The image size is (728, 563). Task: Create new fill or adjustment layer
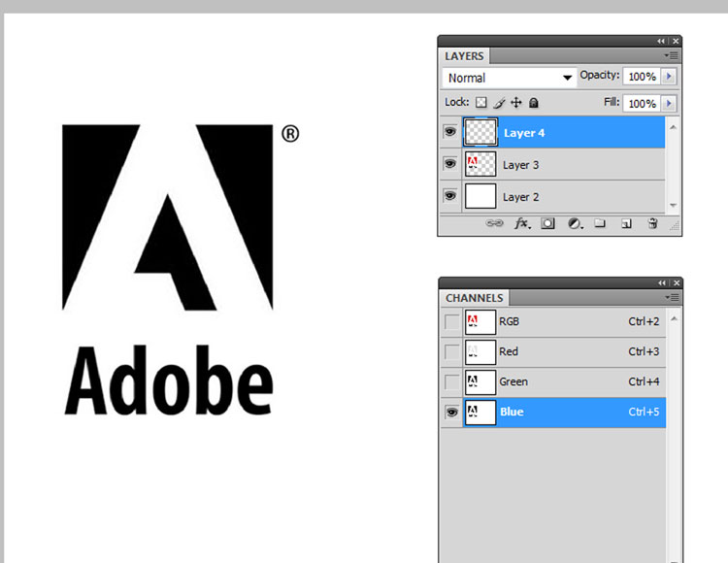click(x=576, y=223)
